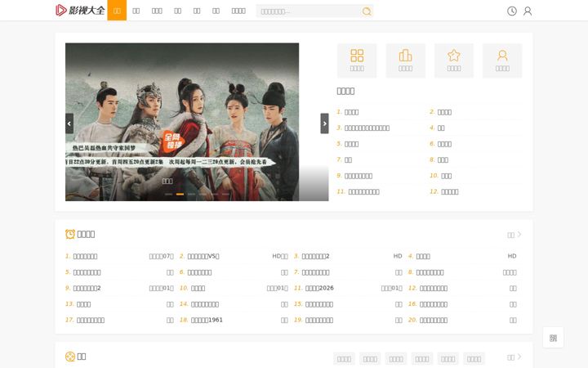This screenshot has width=588, height=368.
Task: Open the four-squares grid shortcut tile
Action: click(x=357, y=61)
